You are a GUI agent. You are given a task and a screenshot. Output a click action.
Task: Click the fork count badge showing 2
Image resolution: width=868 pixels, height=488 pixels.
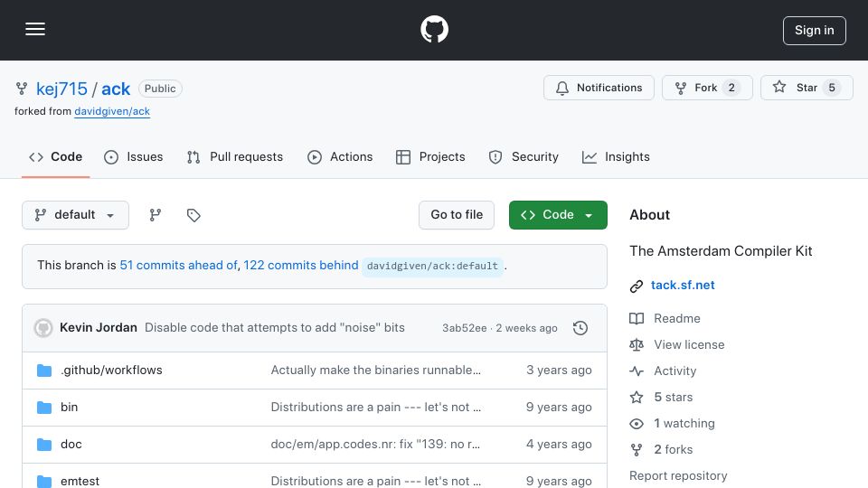coord(731,88)
